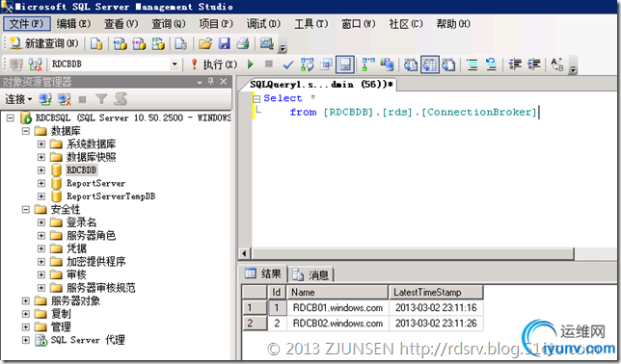Screen dimensions: 621x364
Task: Click the Database Engine Query icon
Action: [96, 43]
